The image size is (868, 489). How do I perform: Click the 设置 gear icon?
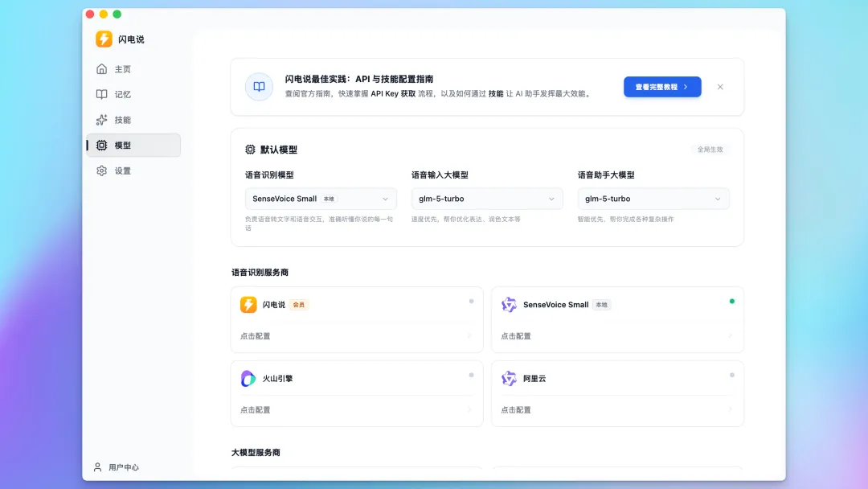(x=101, y=171)
